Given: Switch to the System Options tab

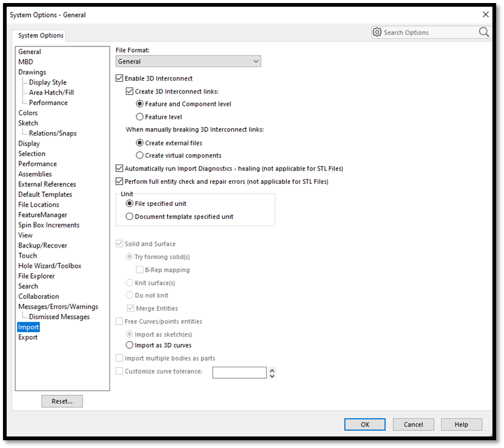Looking at the screenshot, I should pos(39,35).
